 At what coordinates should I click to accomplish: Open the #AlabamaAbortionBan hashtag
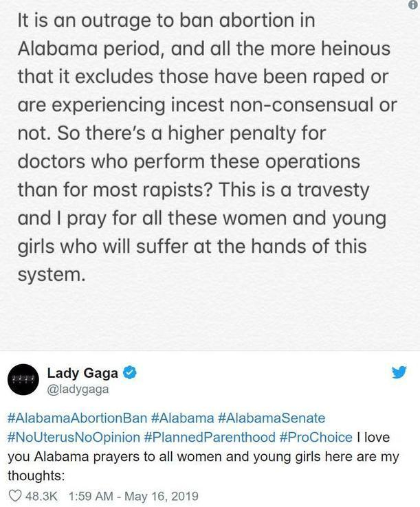pyautogui.click(x=76, y=418)
